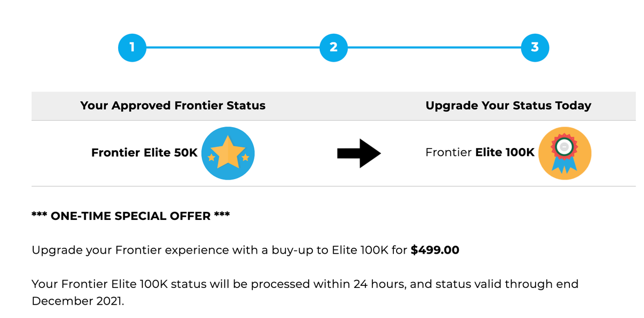This screenshot has height=318, width=644.
Task: Select step 3 in the progress indicator
Action: pos(535,47)
